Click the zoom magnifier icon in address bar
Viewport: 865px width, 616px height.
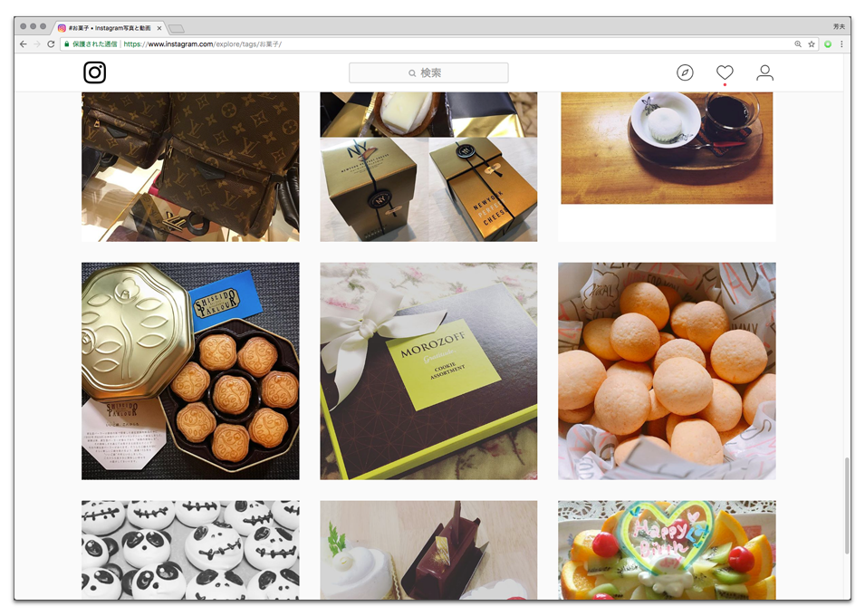coord(798,44)
